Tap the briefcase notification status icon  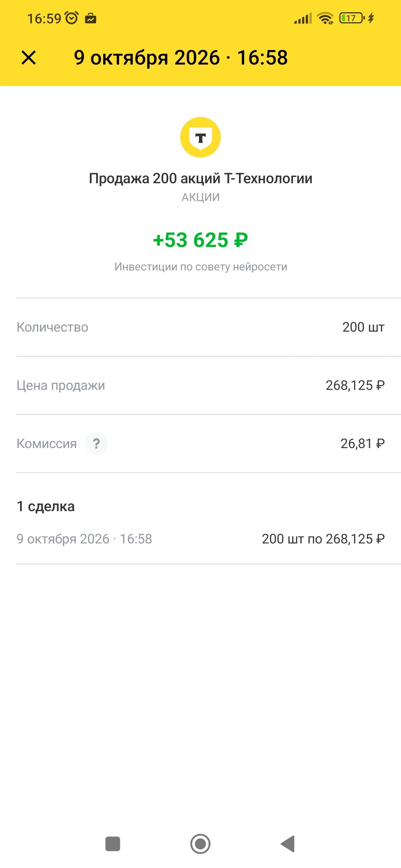[91, 18]
